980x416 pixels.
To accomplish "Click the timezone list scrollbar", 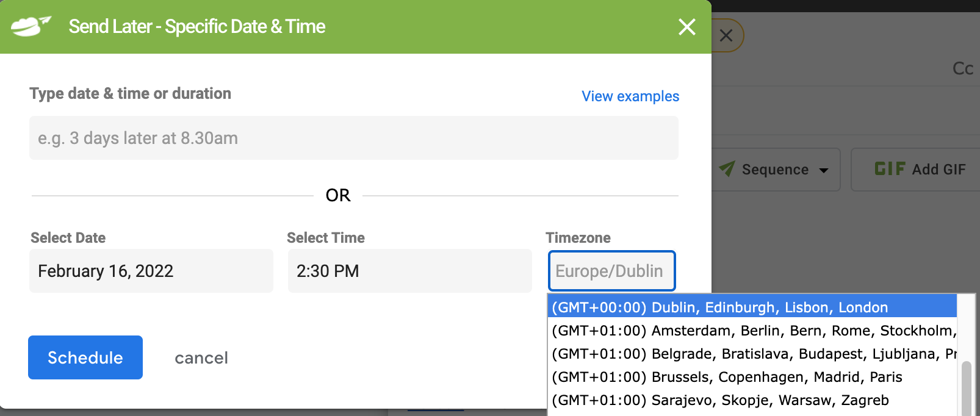I will coord(966,387).
